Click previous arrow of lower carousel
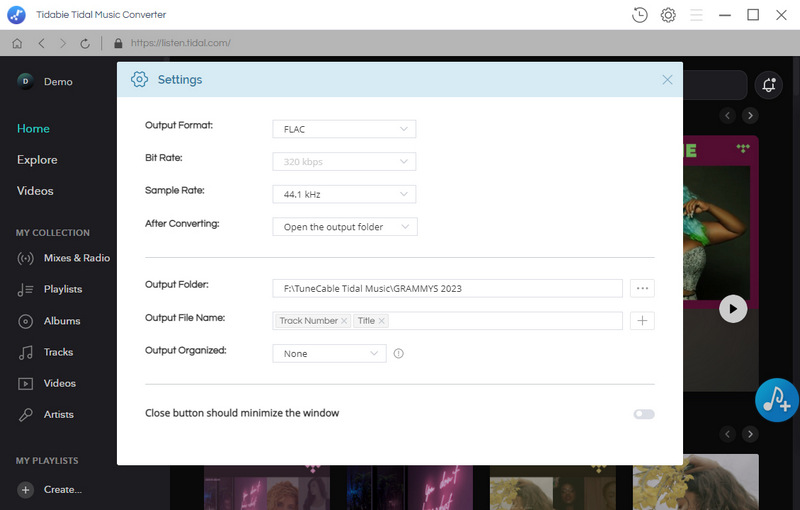800x510 pixels. (x=728, y=435)
